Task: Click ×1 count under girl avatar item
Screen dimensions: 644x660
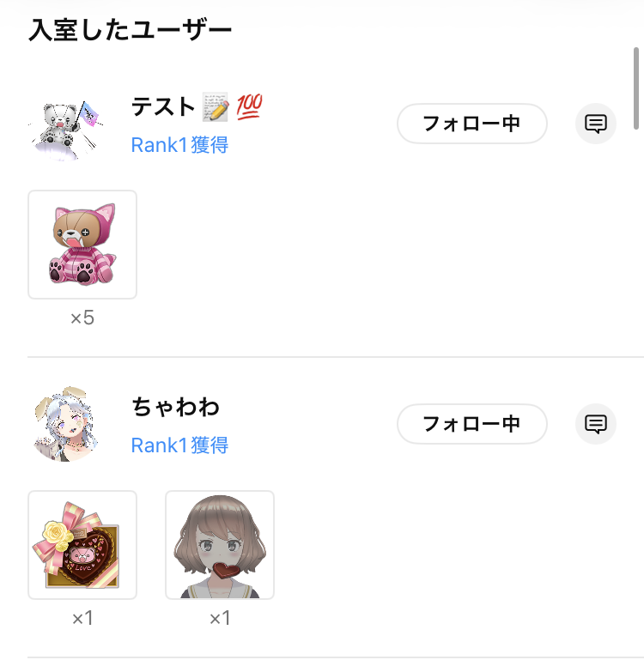Action: coord(220,618)
